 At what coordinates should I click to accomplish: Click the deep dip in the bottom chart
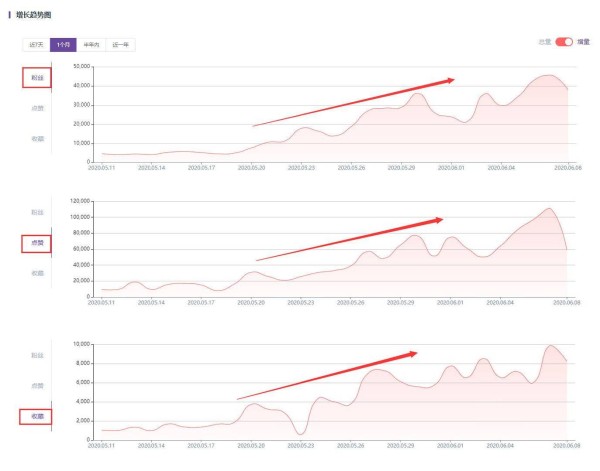[300, 433]
